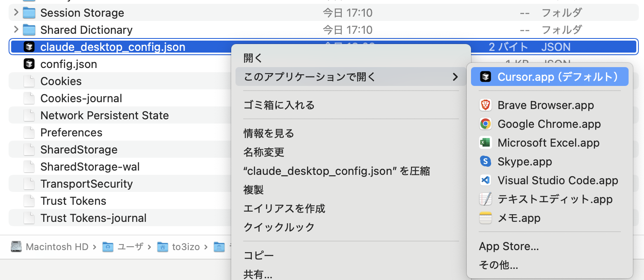
Task: Select the Session Storage folder name
Action: pyautogui.click(x=82, y=13)
